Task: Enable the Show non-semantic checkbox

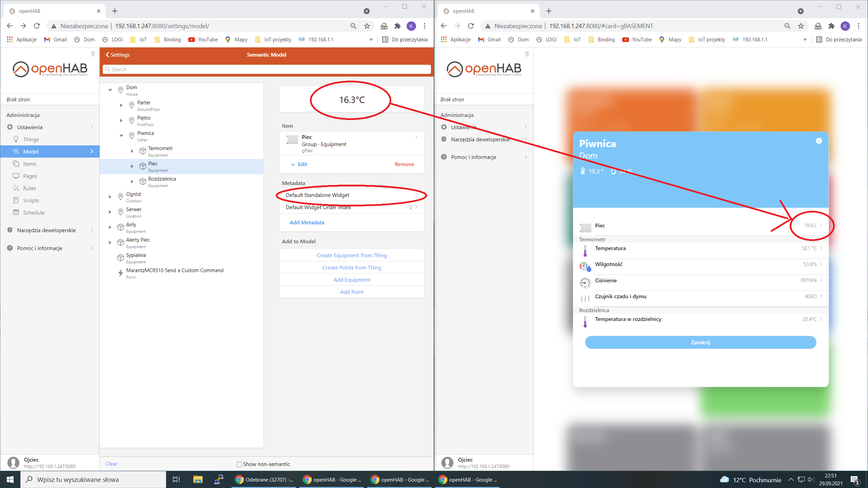Action: pyautogui.click(x=239, y=464)
